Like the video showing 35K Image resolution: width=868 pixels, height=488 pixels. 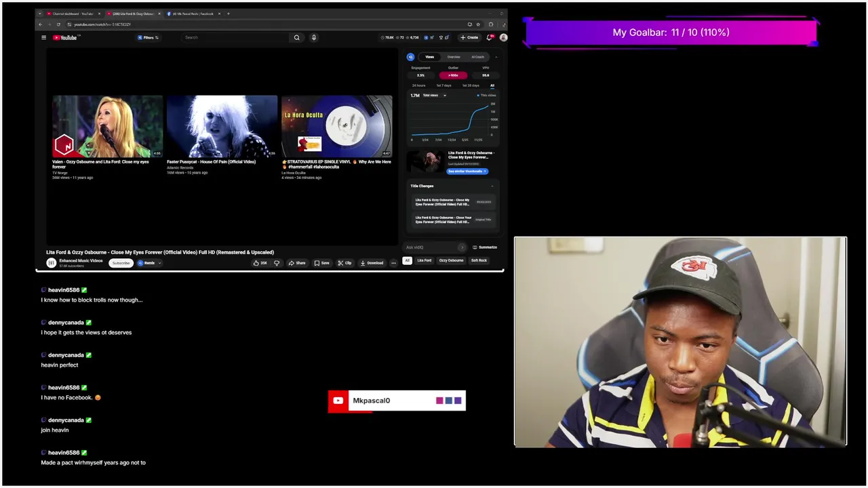[x=260, y=263]
